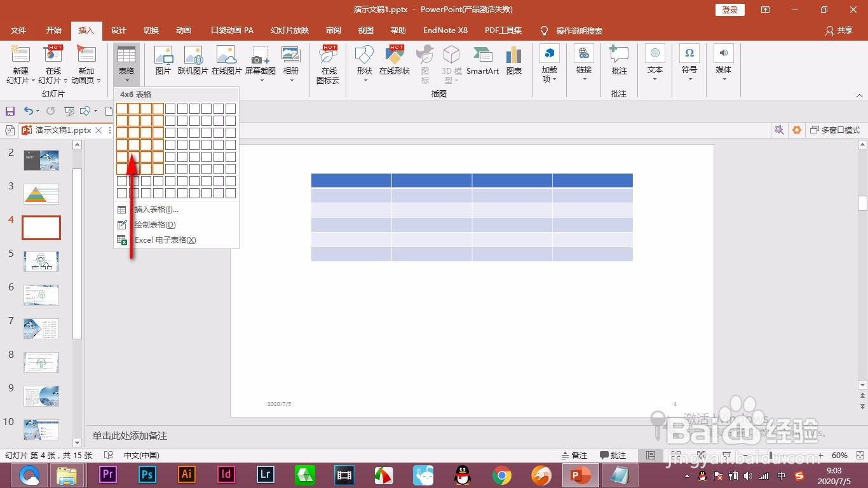The width and height of the screenshot is (868, 488).
Task: Click the Link (链接) icon
Action: pyautogui.click(x=584, y=63)
